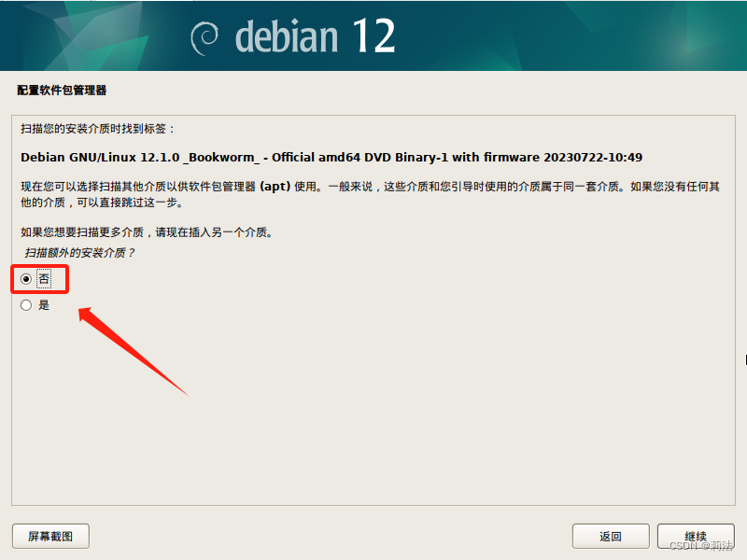Click the red highlight box around 否
747x560 pixels.
(x=40, y=279)
